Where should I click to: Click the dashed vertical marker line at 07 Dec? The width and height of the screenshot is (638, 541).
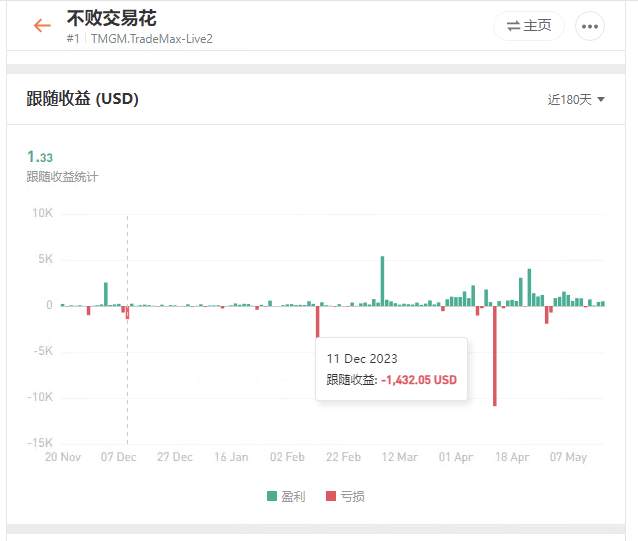pos(127,329)
